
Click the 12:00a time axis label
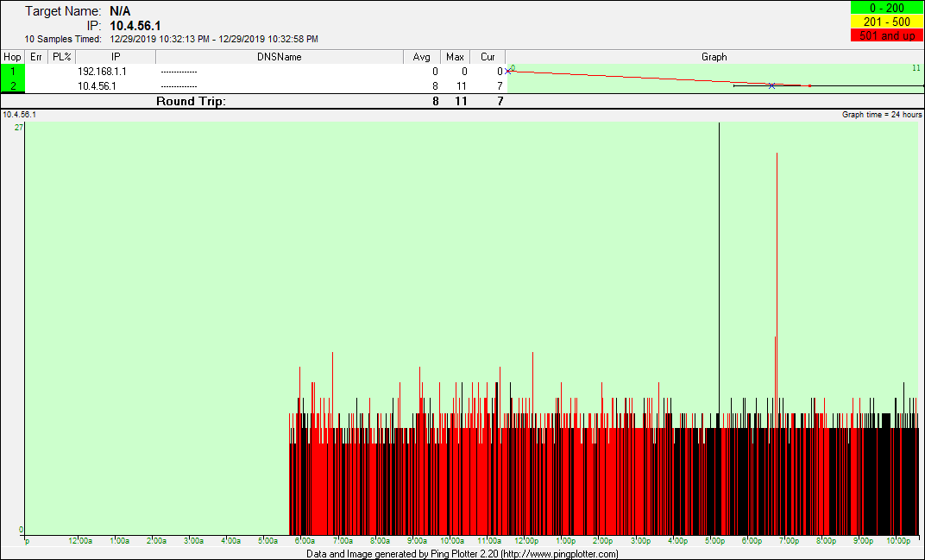(x=80, y=541)
